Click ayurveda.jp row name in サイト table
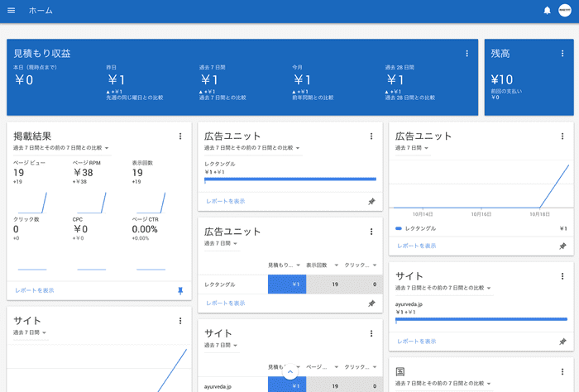Viewport: 579px width, 392px height. pyautogui.click(x=218, y=387)
